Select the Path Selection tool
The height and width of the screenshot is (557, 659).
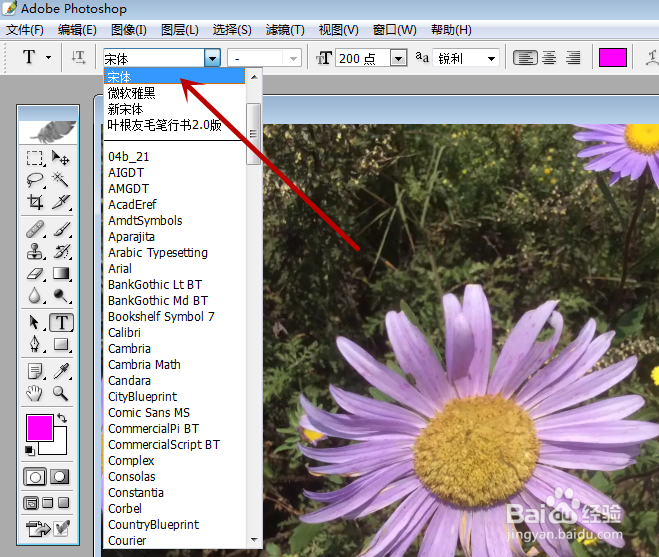point(35,323)
